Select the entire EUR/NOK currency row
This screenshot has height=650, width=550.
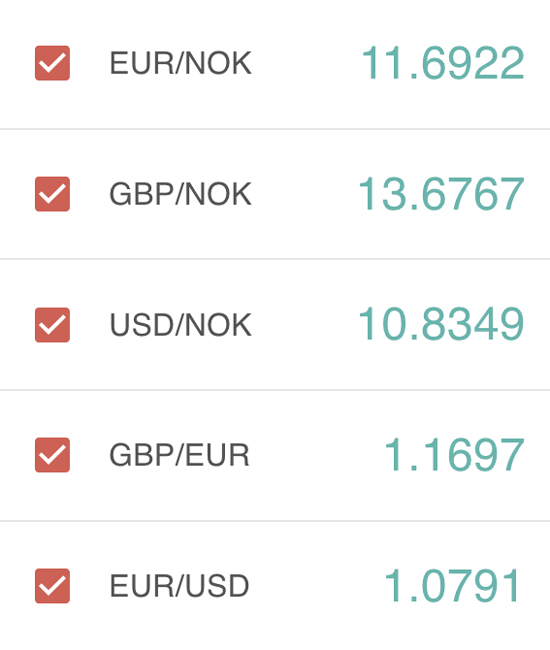275,64
